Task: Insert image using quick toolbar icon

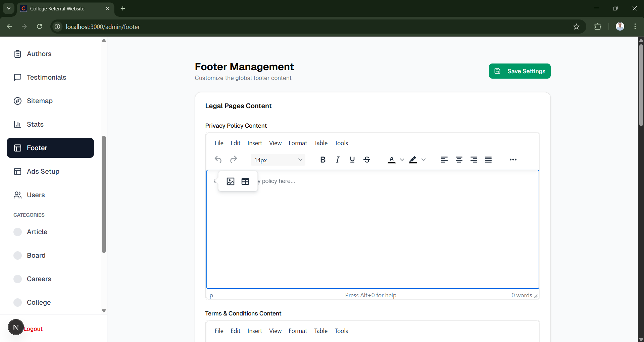Action: (x=231, y=181)
